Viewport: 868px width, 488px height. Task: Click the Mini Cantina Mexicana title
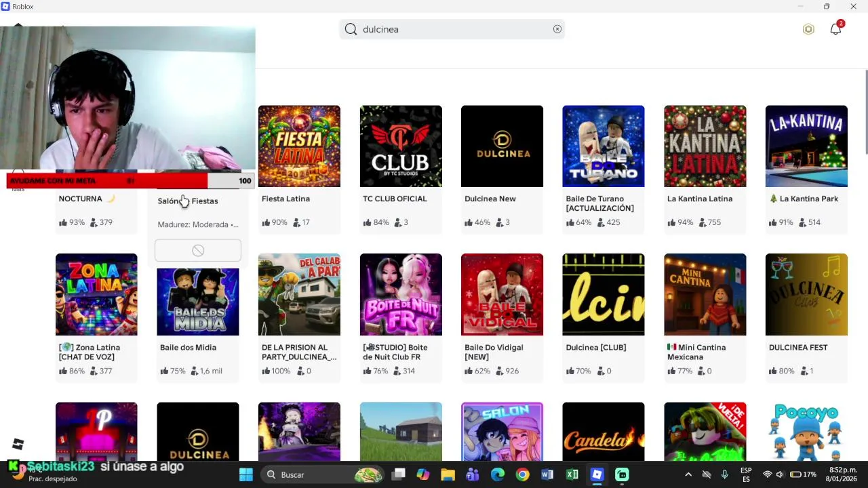pyautogui.click(x=696, y=352)
